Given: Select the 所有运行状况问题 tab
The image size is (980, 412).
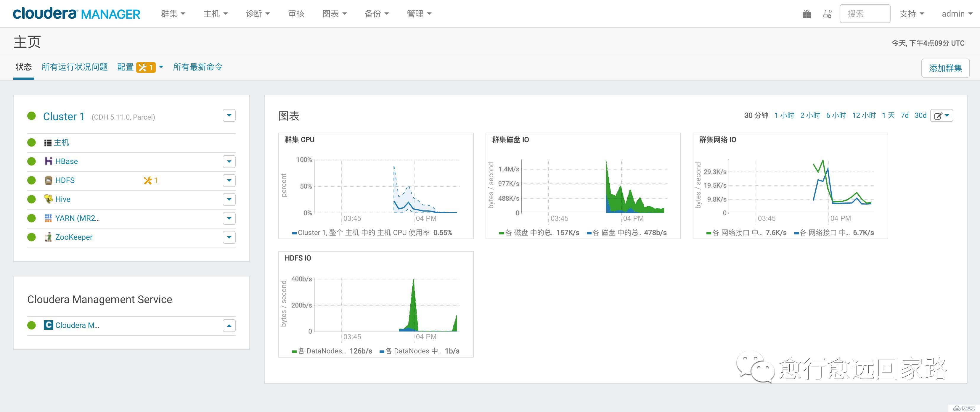Looking at the screenshot, I should coord(75,66).
